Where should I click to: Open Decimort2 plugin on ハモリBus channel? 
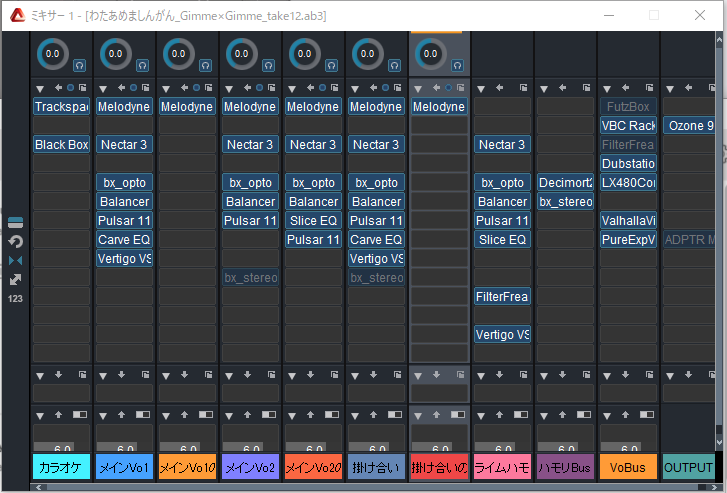tap(565, 183)
